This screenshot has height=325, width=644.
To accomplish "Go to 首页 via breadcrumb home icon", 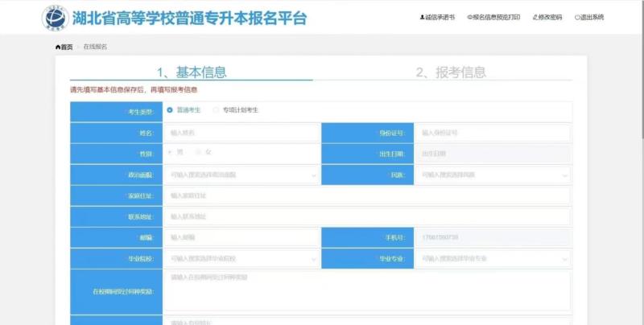I will 64,47.
